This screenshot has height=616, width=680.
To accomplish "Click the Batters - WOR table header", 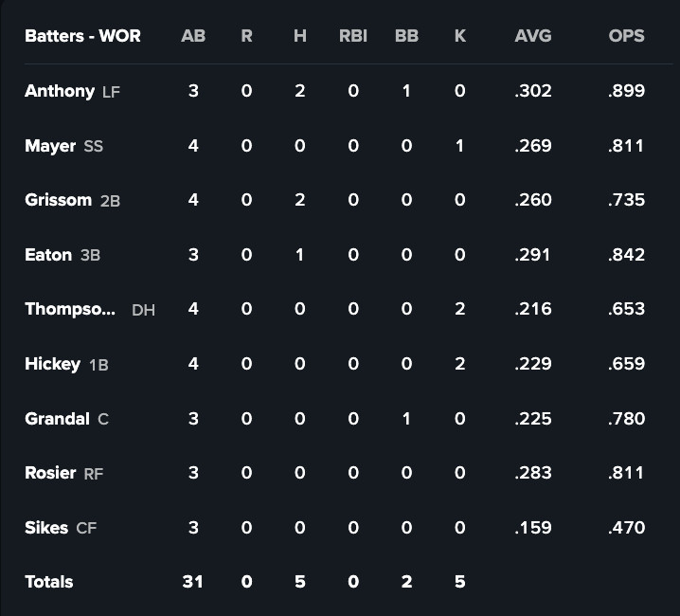I will pos(82,36).
